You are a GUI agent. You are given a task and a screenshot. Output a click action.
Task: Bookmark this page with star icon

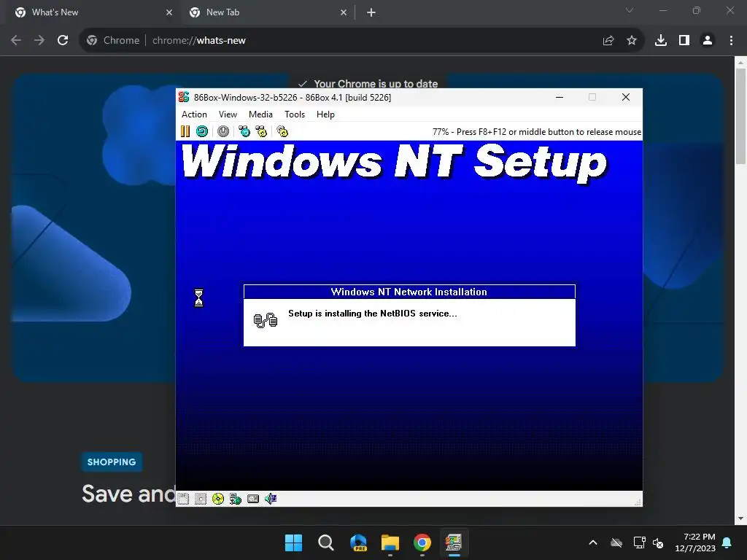(632, 41)
